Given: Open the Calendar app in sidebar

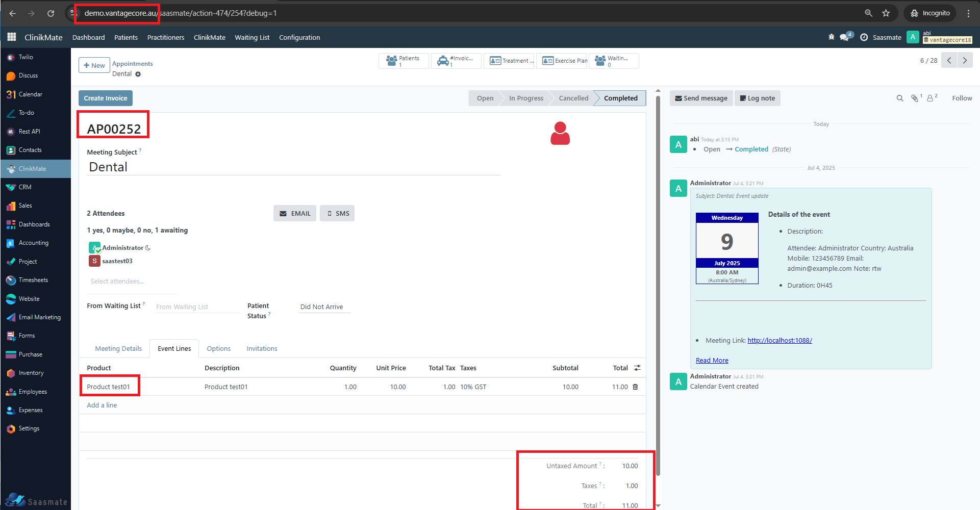Looking at the screenshot, I should [x=30, y=94].
